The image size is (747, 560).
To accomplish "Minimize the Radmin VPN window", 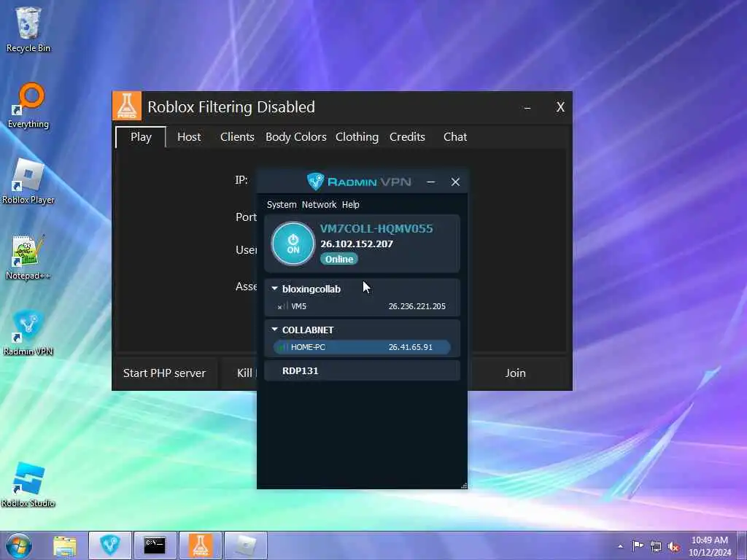I will (430, 182).
